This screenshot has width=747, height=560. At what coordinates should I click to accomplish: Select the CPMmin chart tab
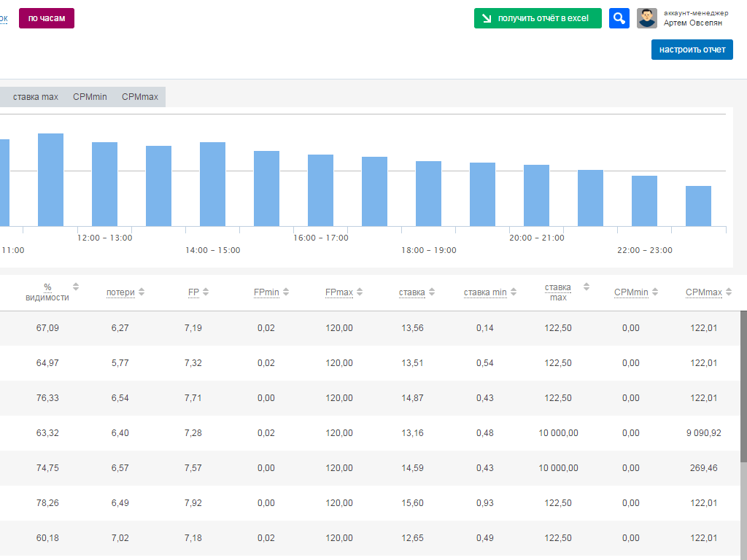point(90,97)
